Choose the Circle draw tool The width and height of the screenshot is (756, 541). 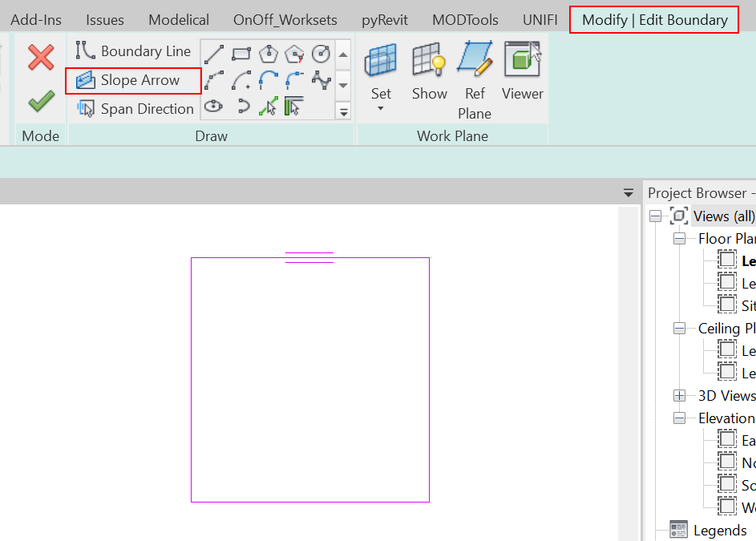pos(321,54)
